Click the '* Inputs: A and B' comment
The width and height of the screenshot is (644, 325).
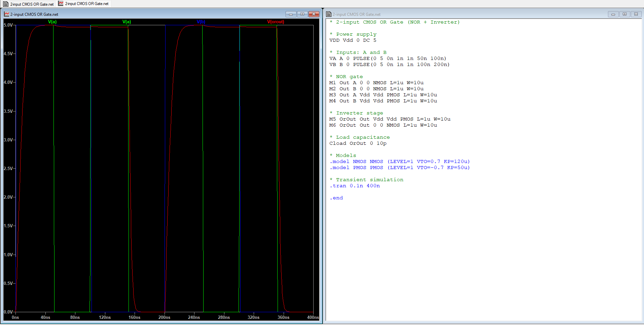pyautogui.click(x=358, y=53)
